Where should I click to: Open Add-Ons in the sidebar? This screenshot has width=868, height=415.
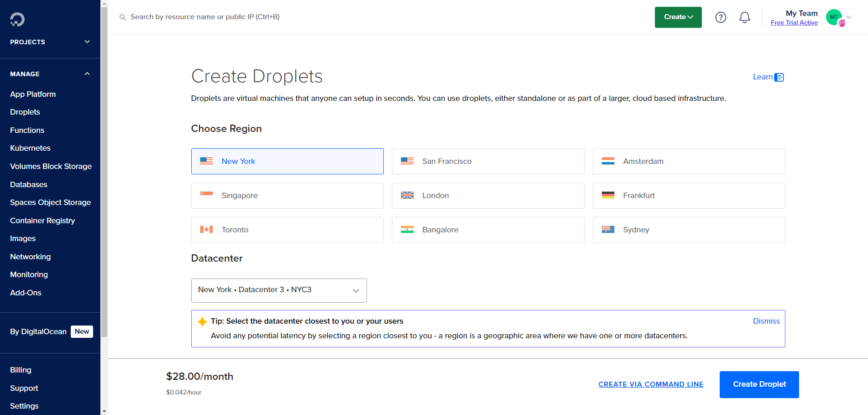tap(26, 293)
